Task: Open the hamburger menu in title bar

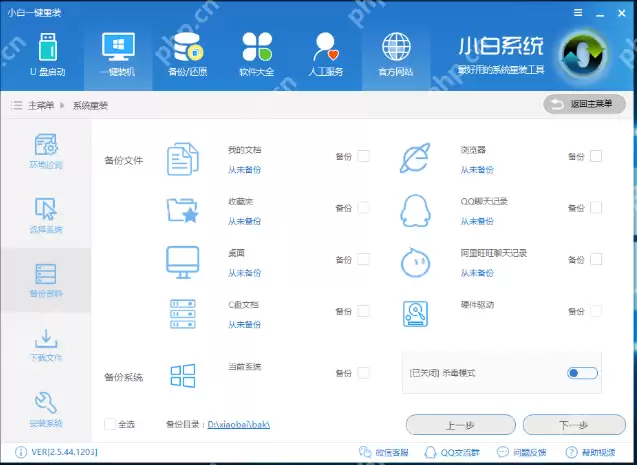Action: [x=578, y=13]
